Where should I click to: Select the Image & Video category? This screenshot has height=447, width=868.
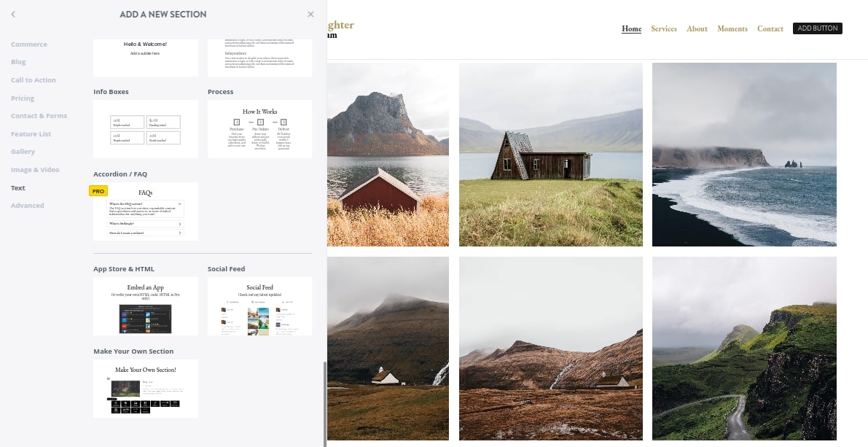point(35,170)
